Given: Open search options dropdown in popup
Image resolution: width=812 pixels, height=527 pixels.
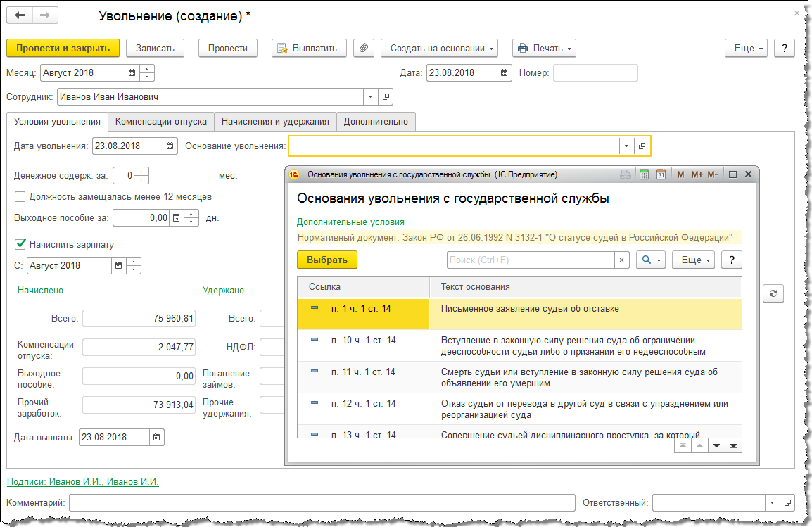Looking at the screenshot, I should 651,260.
